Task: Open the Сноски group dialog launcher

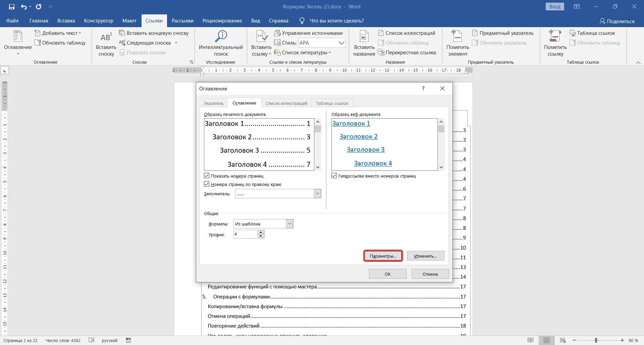Action: click(192, 62)
